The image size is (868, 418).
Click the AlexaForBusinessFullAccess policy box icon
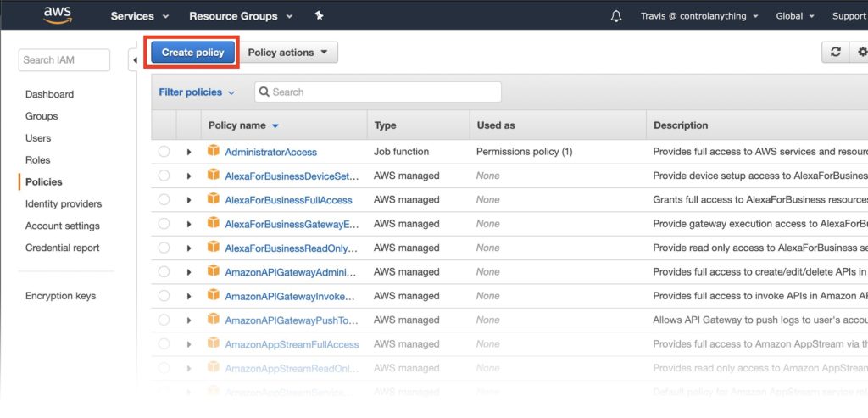(213, 199)
